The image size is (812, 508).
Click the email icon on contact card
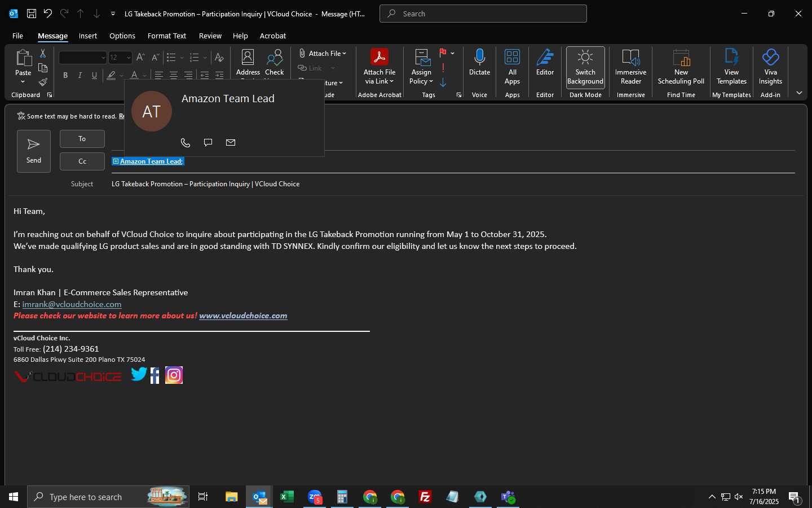231,143
